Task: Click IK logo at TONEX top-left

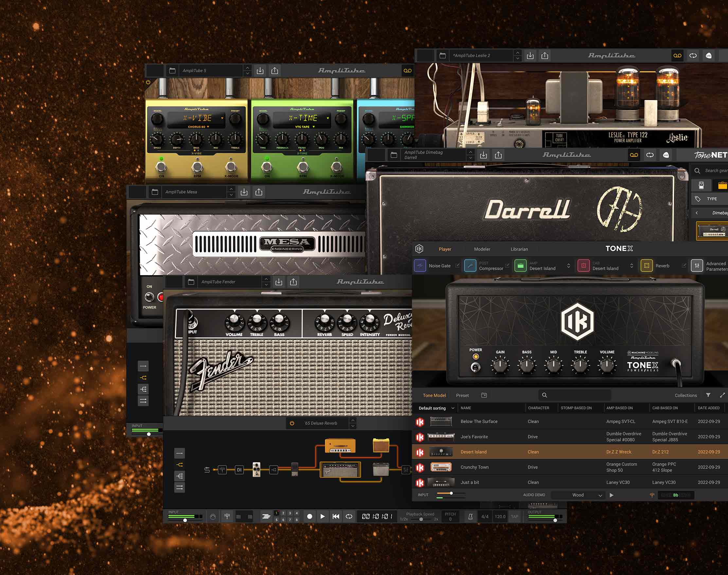Action: coord(419,249)
